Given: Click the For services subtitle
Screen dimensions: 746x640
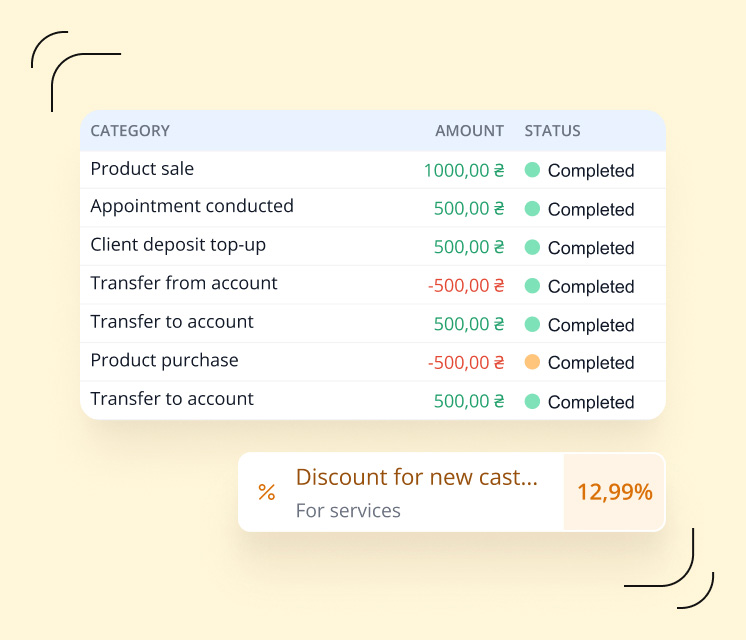Looking at the screenshot, I should [348, 511].
